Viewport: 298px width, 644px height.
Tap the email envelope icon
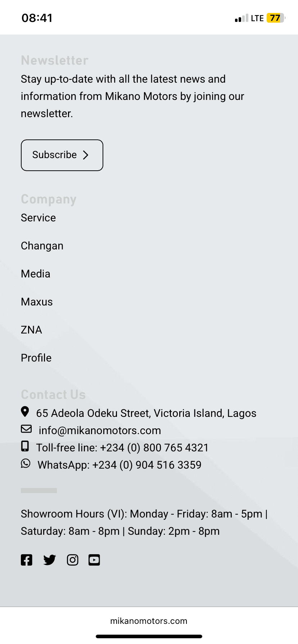tap(26, 429)
